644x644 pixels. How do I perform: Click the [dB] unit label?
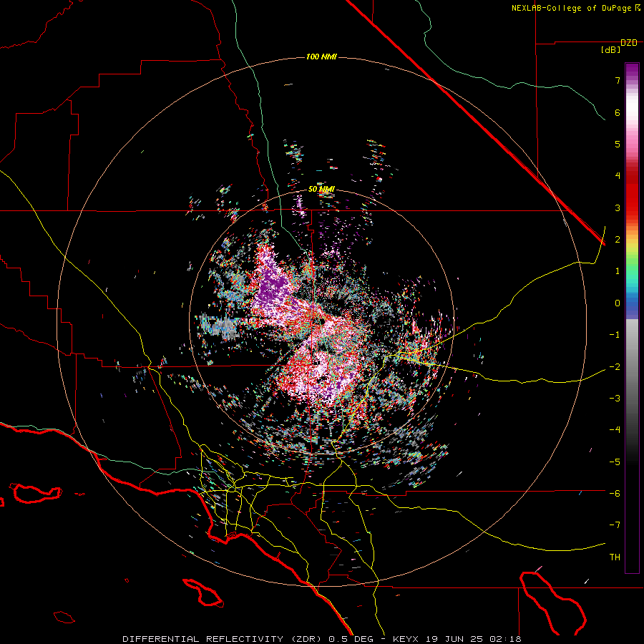611,50
